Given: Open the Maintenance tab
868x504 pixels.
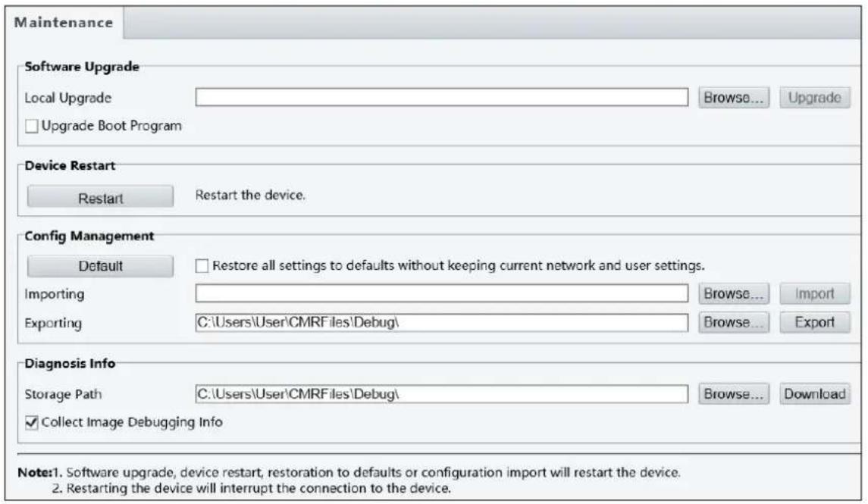Looking at the screenshot, I should 64,23.
